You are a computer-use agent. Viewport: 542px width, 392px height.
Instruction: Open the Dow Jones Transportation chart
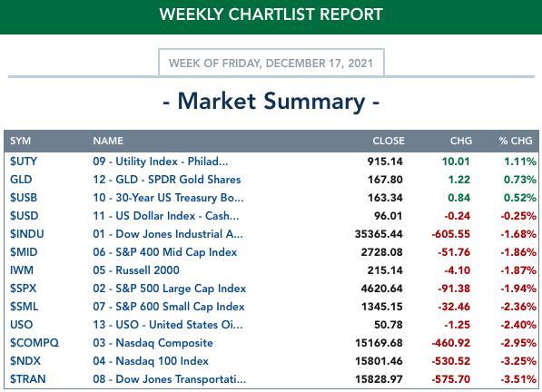tap(170, 379)
